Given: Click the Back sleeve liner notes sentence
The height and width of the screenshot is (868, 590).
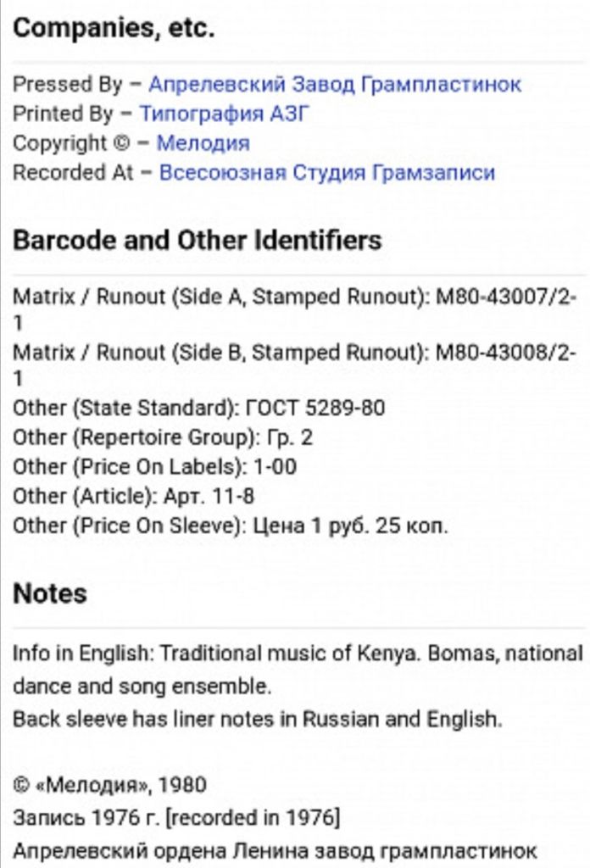Looking at the screenshot, I should tap(258, 719).
